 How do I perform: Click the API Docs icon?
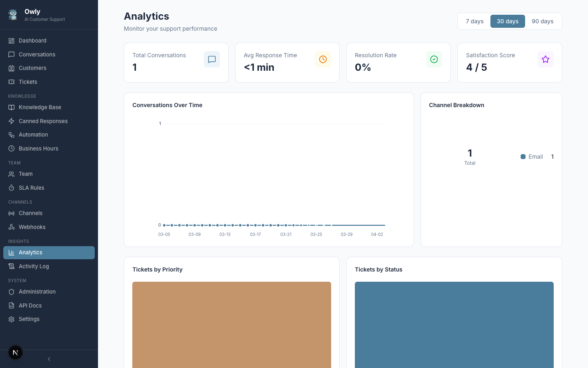point(11,305)
